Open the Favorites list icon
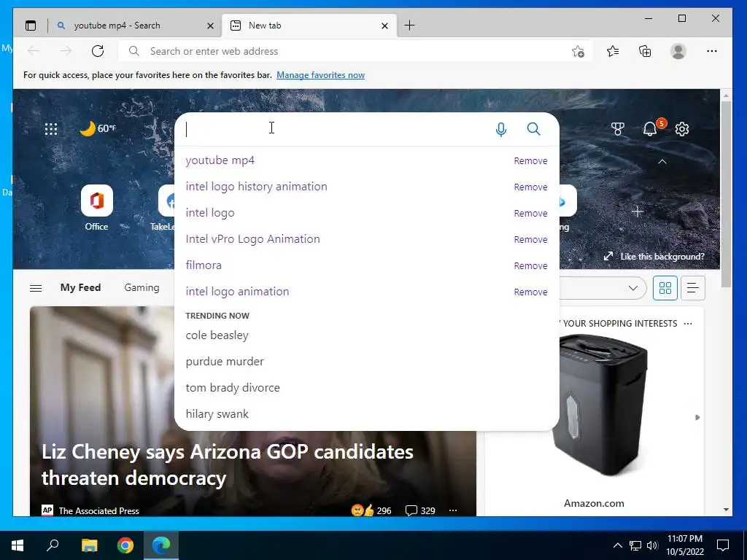The width and height of the screenshot is (747, 560). point(613,51)
